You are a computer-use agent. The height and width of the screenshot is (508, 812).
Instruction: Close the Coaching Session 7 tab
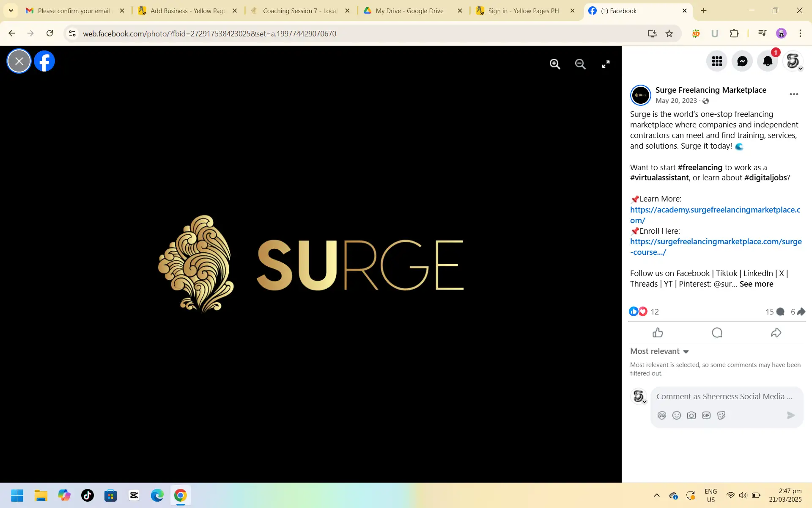tap(347, 11)
